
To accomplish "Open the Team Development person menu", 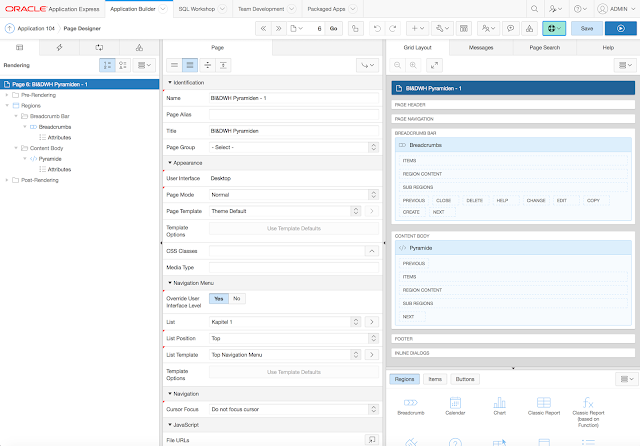I will tap(488, 29).
